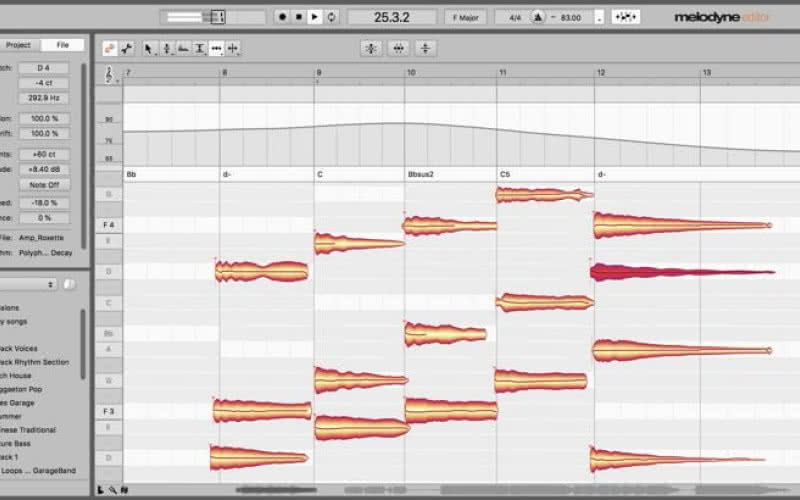
Task: Edit the 0 % field
Action: click(x=44, y=218)
